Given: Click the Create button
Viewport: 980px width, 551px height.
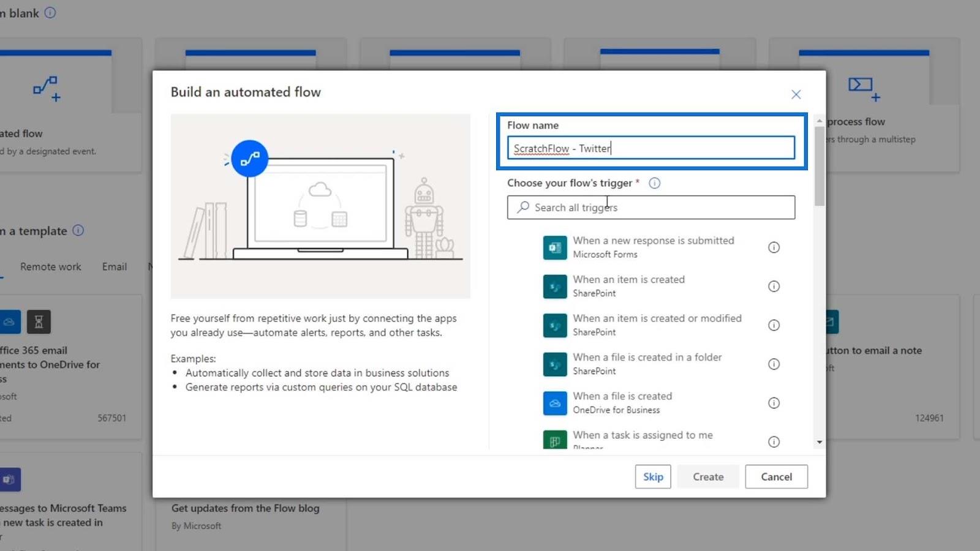Looking at the screenshot, I should pos(708,477).
